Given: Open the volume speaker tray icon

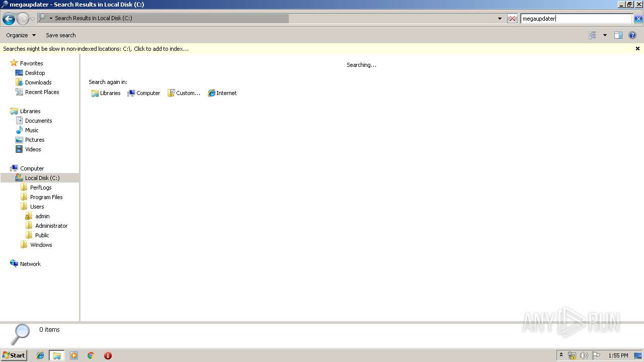Looking at the screenshot, I should coord(584,355).
